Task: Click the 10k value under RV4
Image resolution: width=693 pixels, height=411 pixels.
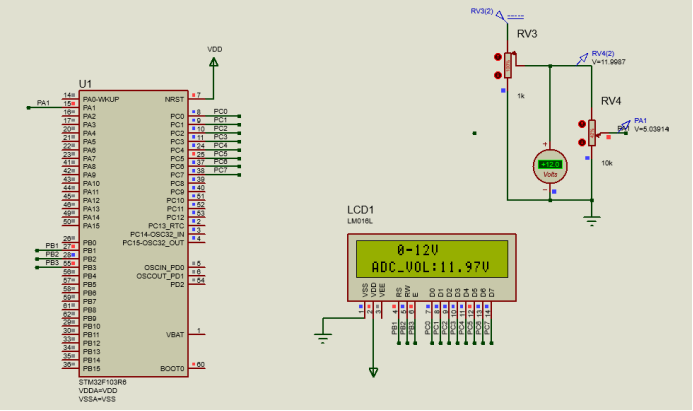Action: tap(607, 163)
